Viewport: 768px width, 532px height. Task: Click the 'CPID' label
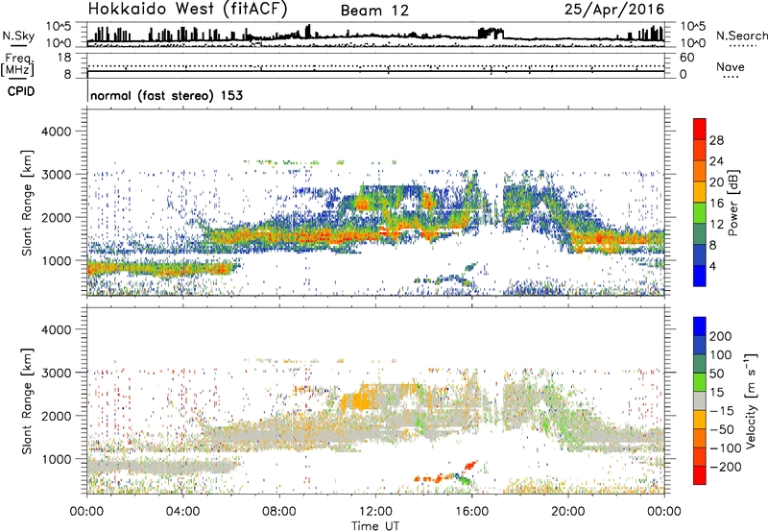pyautogui.click(x=21, y=91)
